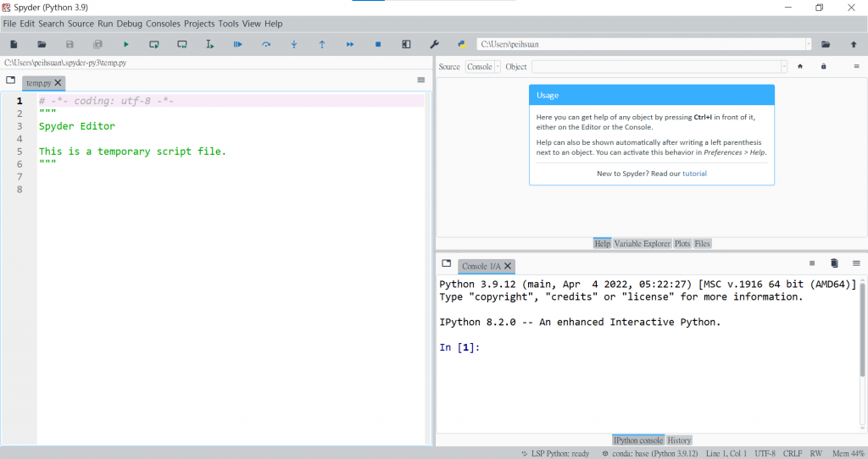Click the In [1]: console prompt
Viewport: 868px width, 459px height.
[x=459, y=347]
